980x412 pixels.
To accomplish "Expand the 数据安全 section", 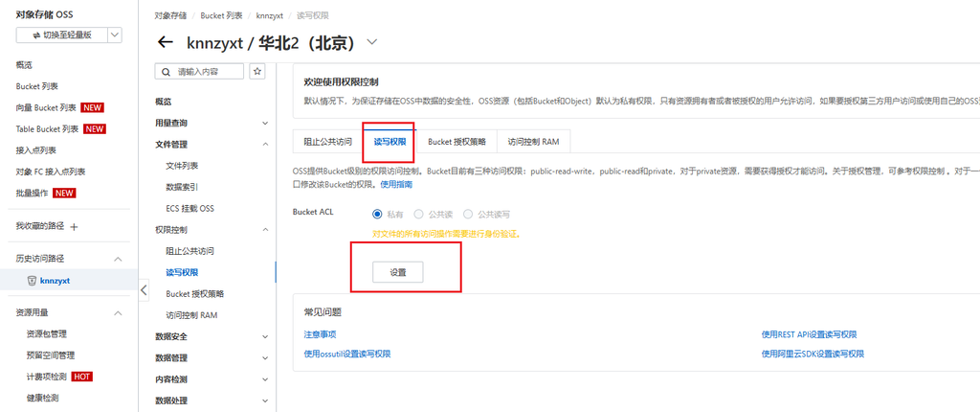I will (265, 337).
